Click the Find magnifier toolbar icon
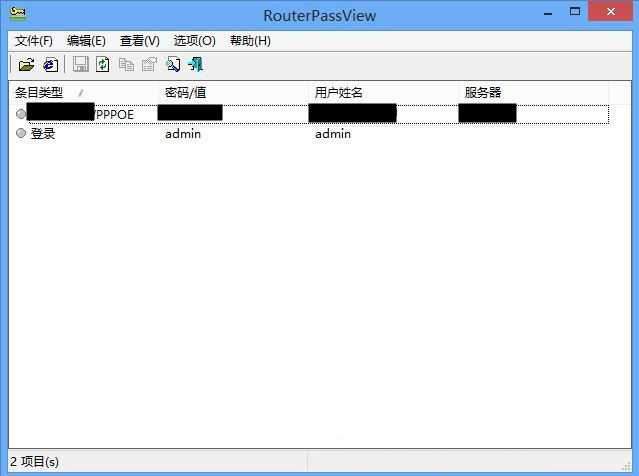 pos(173,64)
